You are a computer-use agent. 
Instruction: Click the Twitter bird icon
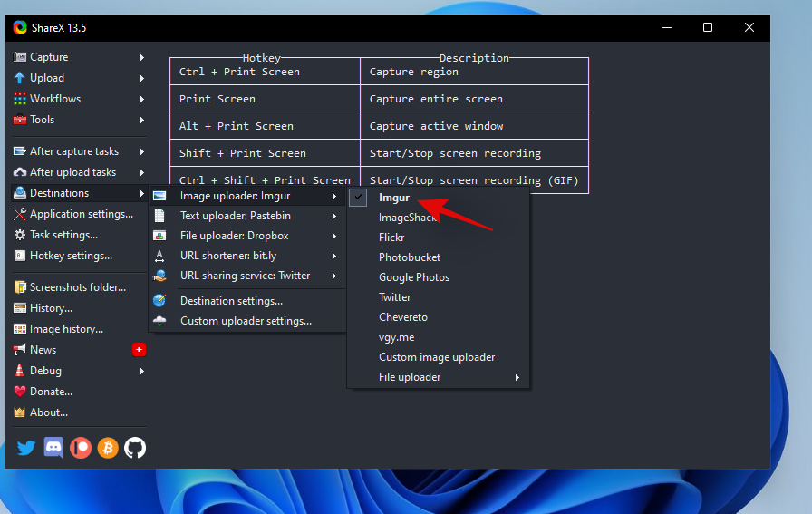(26, 448)
